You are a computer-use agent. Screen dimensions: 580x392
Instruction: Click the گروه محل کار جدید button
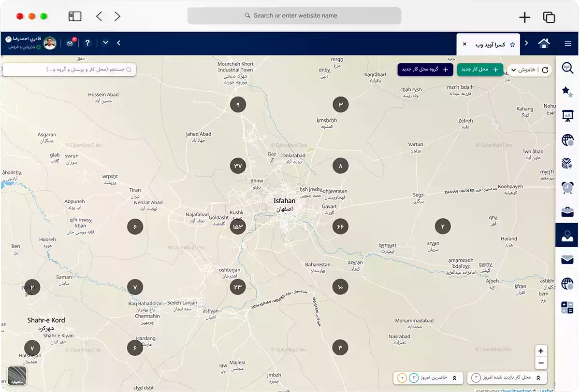[425, 70]
